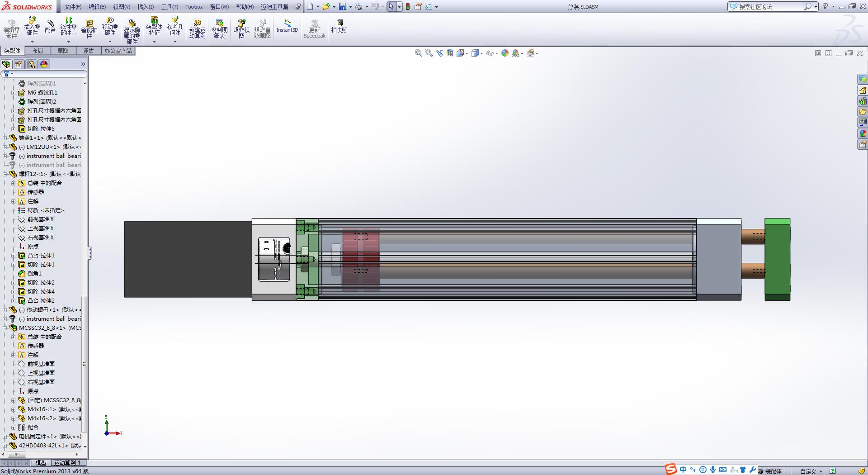The image size is (868, 475).
Task: Toggle the Sogou soft keyboard button
Action: (x=723, y=470)
